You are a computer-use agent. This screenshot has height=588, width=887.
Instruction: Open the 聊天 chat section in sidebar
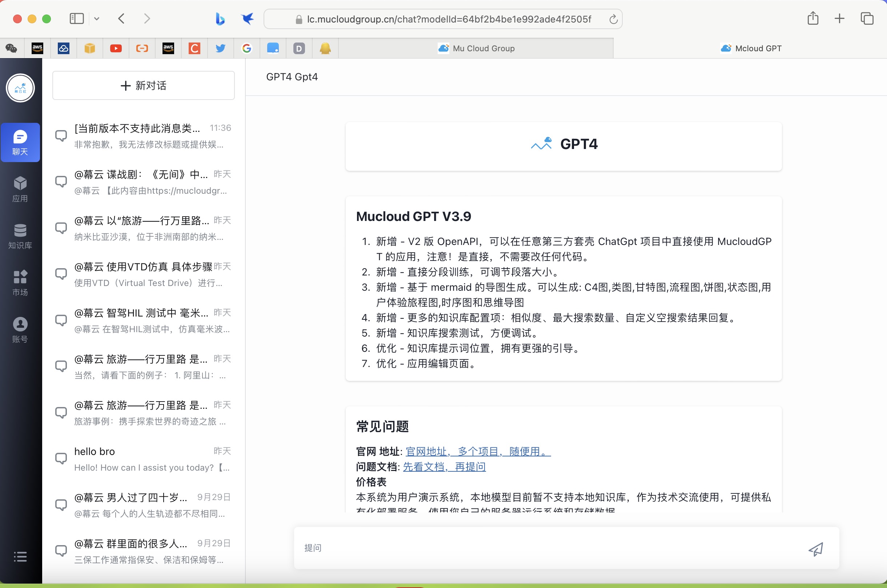click(x=20, y=142)
